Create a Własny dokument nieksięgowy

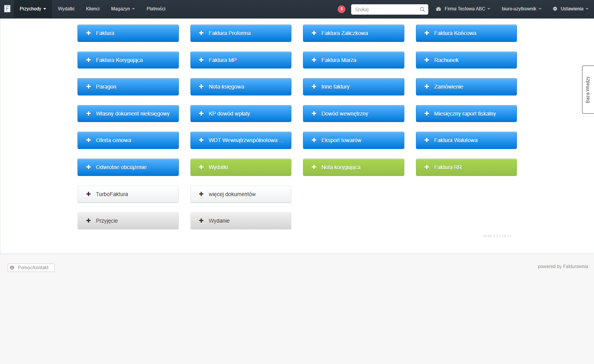click(x=128, y=114)
